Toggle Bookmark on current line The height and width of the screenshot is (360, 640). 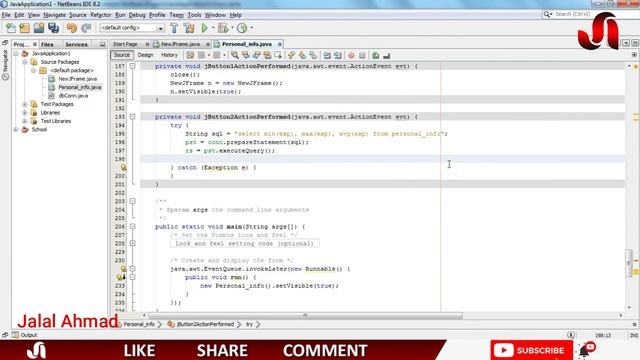point(313,55)
